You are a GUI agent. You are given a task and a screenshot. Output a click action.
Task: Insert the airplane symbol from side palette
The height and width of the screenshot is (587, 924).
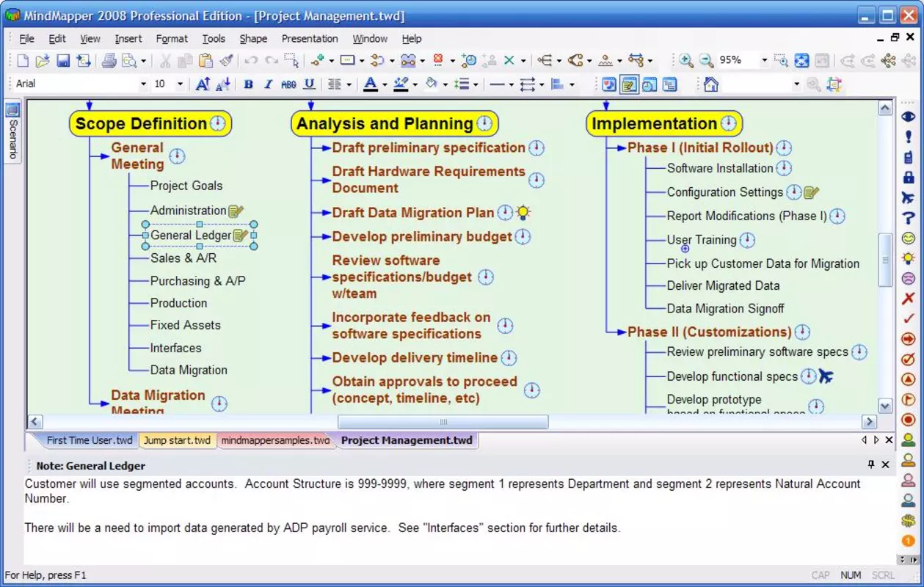[909, 197]
